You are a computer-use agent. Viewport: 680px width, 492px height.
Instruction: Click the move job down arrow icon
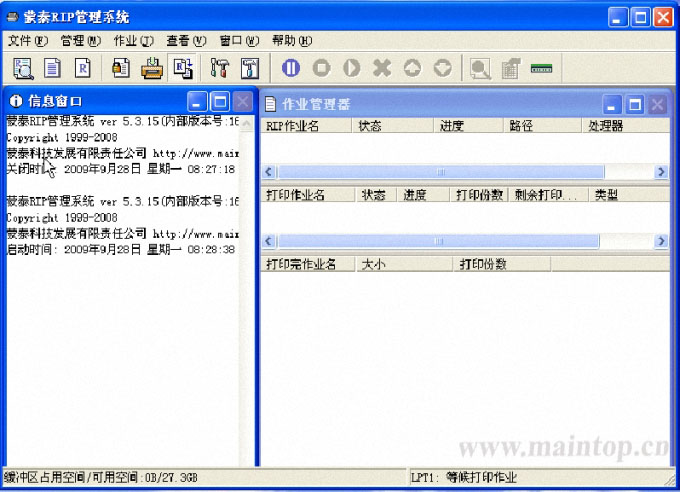click(x=442, y=68)
